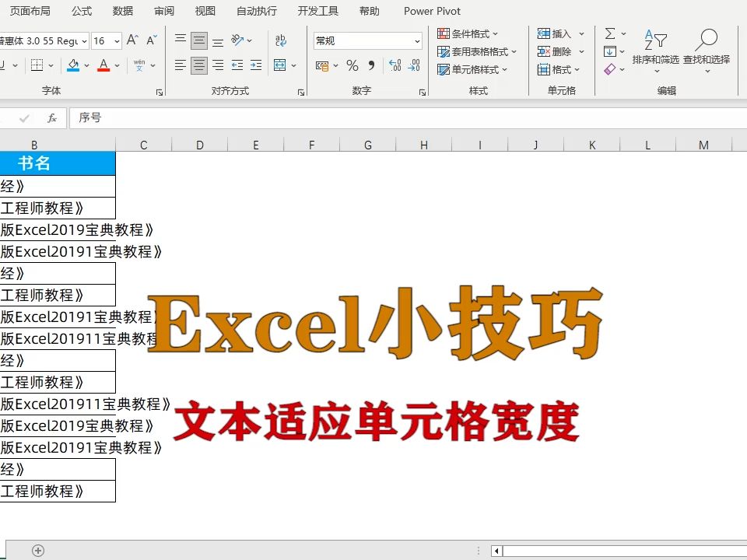The height and width of the screenshot is (560, 747).
Task: Click 查找和选择 magnifier icon
Action: (x=707, y=37)
